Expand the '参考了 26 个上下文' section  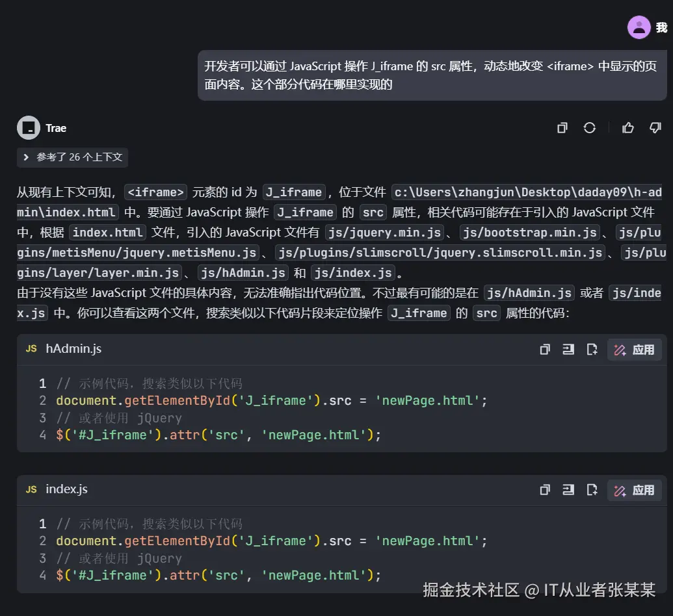73,157
